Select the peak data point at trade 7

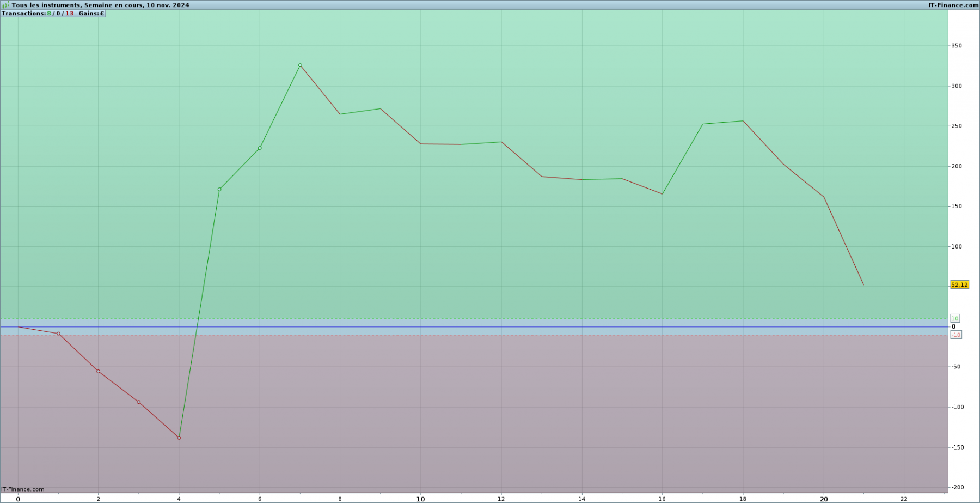(x=300, y=65)
